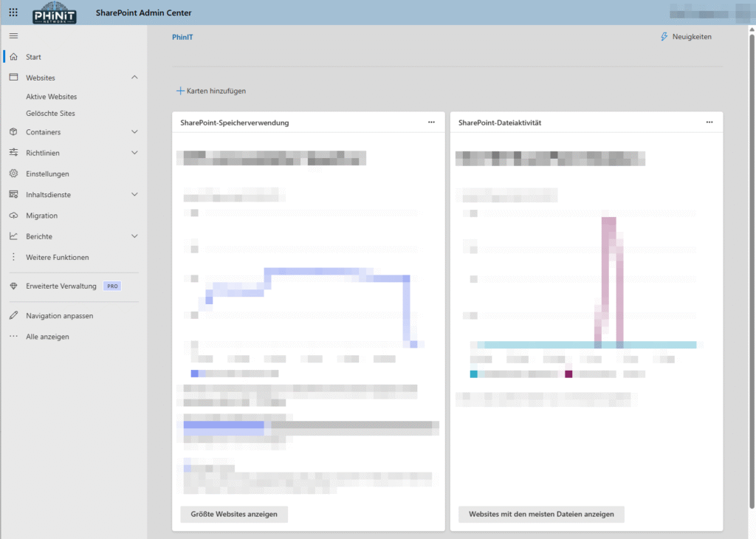This screenshot has height=539, width=756.
Task: Click the Navigation anpassen pencil icon
Action: point(13,315)
